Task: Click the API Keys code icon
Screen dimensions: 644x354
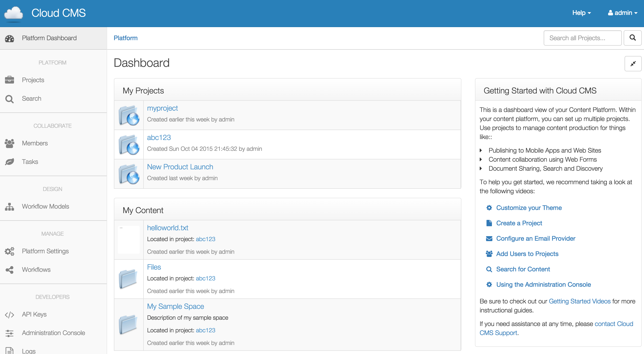Action: coord(9,315)
